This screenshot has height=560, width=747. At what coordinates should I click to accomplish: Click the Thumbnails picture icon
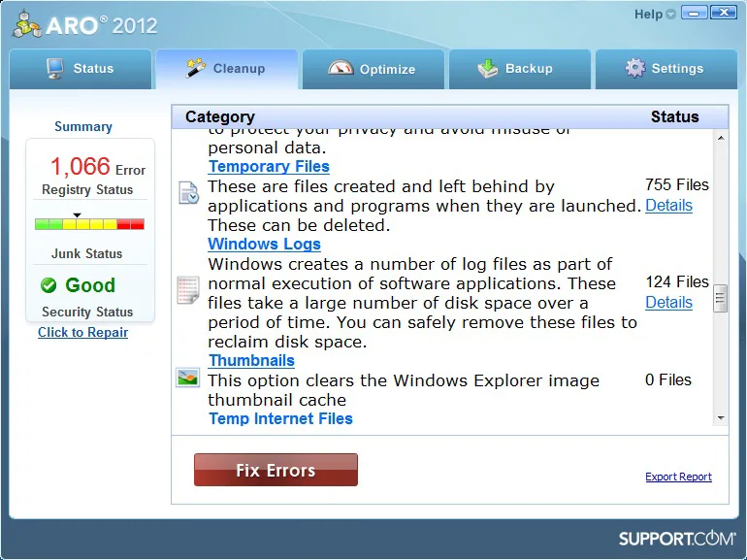(187, 378)
